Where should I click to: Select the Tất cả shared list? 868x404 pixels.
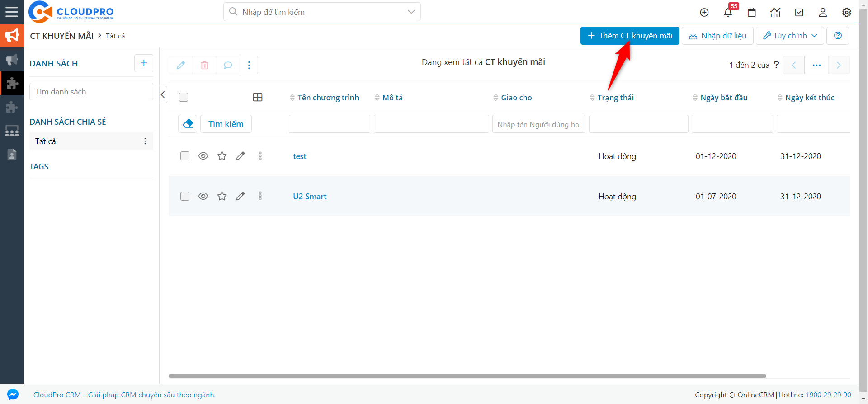pyautogui.click(x=91, y=141)
